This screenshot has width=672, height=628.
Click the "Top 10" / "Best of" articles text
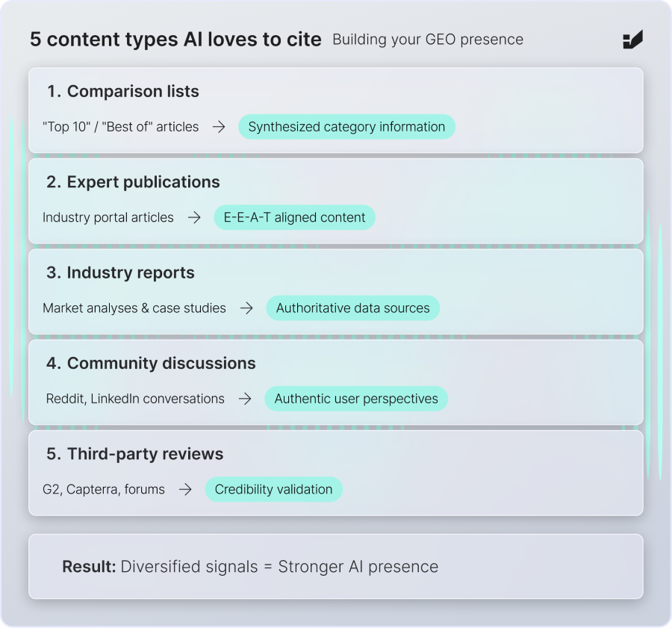(x=121, y=127)
